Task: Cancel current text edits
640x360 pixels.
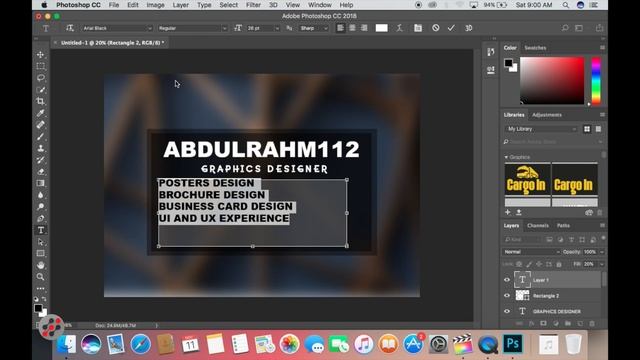Action: [436, 28]
